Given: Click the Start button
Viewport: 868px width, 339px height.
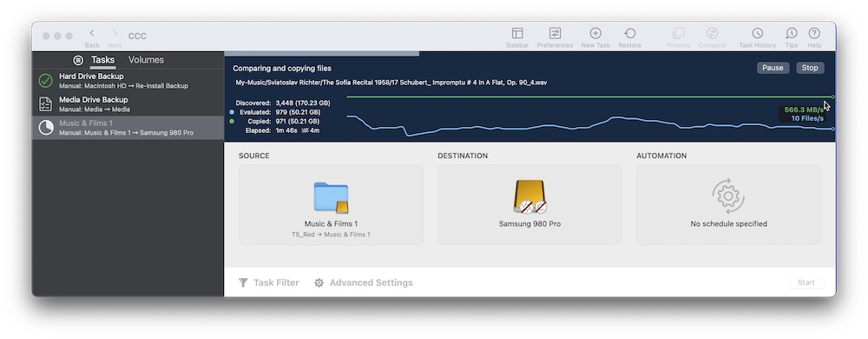Looking at the screenshot, I should 806,282.
